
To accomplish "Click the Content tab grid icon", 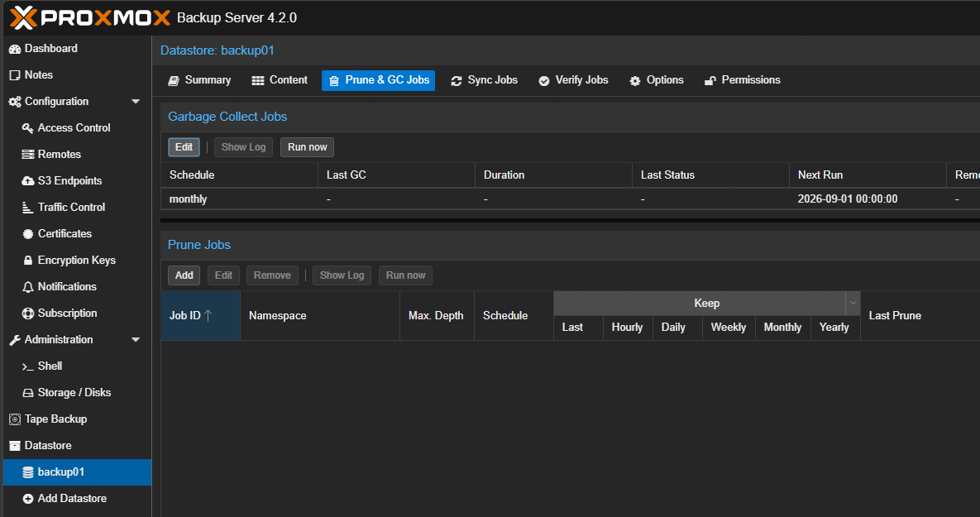I will 258,80.
